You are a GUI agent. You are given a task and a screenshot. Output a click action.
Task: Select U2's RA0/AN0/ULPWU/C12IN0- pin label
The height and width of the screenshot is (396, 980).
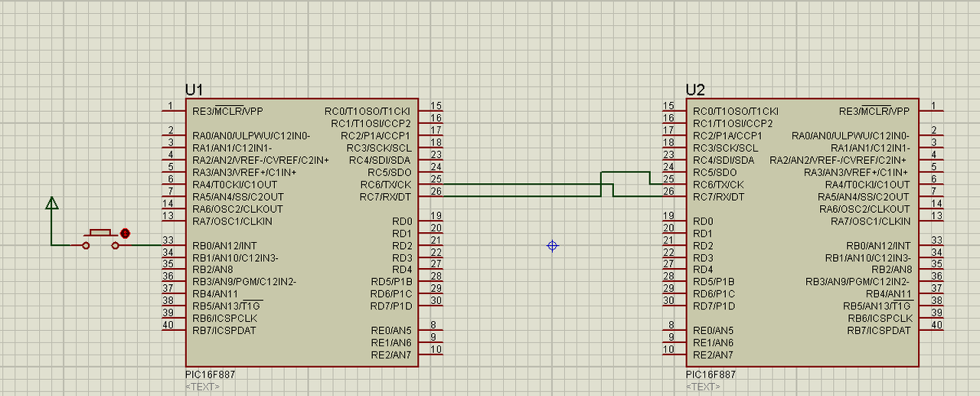point(851,136)
